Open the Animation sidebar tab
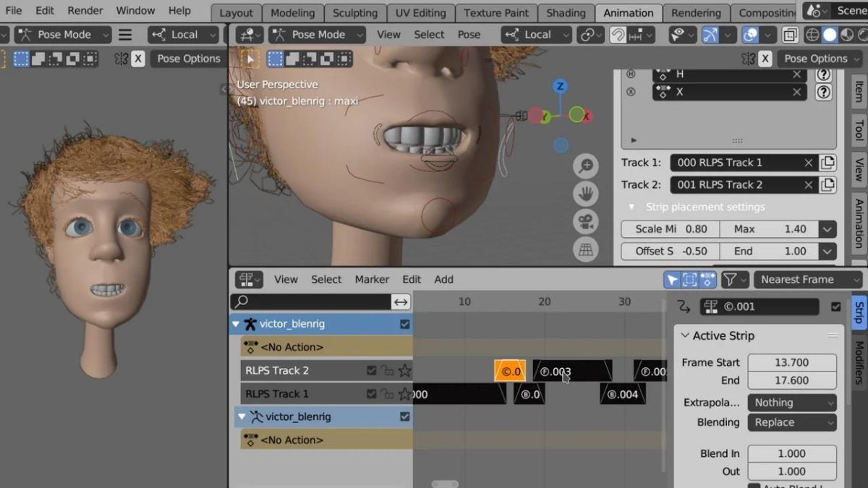 click(859, 223)
